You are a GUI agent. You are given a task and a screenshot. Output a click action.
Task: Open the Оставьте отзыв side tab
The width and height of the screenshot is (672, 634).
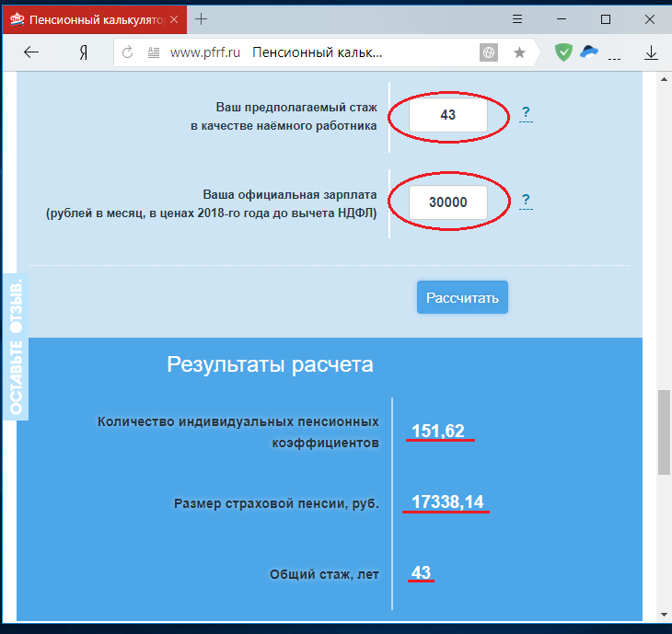[16, 347]
